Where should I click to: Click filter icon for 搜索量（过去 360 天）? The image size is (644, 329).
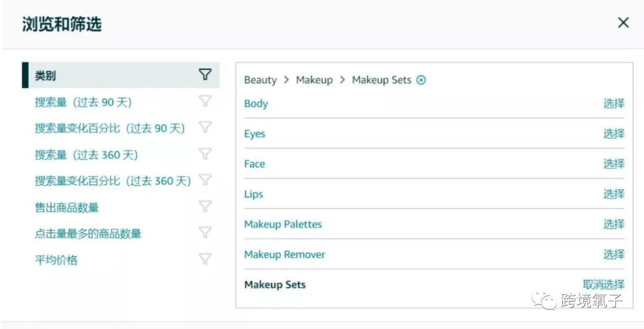coord(205,153)
